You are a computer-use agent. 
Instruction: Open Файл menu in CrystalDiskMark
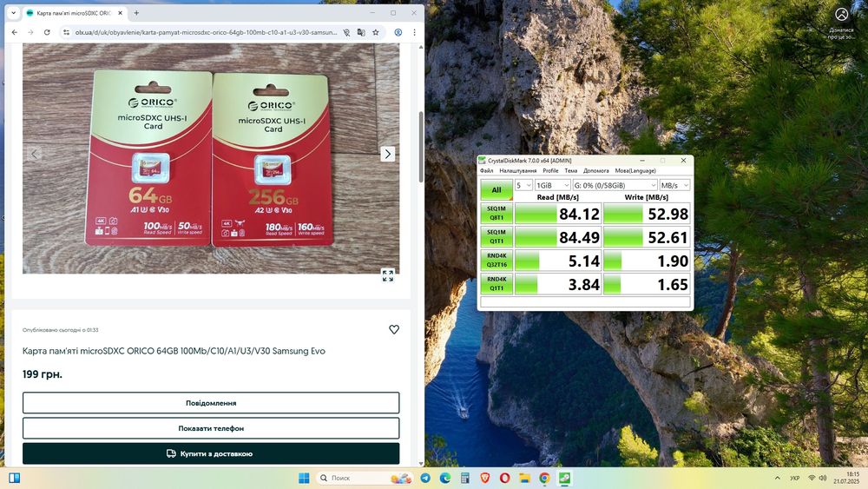[x=487, y=170]
